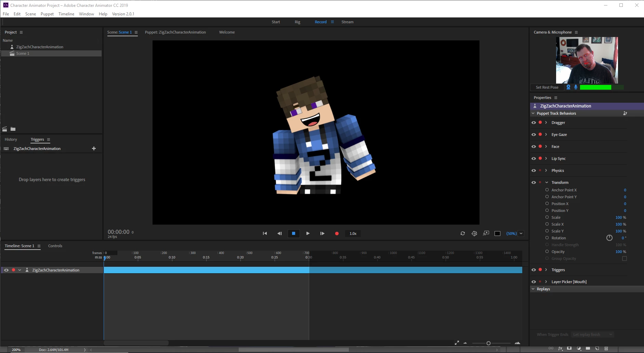Toggle visibility of ZigZachCharacterAnimation timeline track
This screenshot has width=644, height=353.
pos(6,270)
